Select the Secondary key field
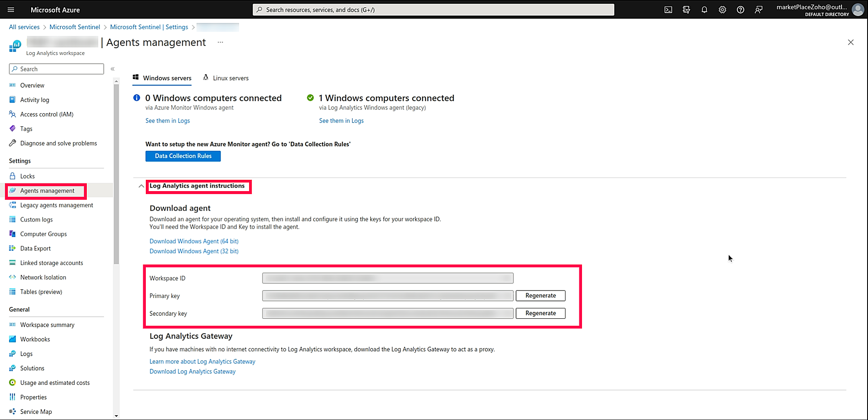 coord(388,313)
